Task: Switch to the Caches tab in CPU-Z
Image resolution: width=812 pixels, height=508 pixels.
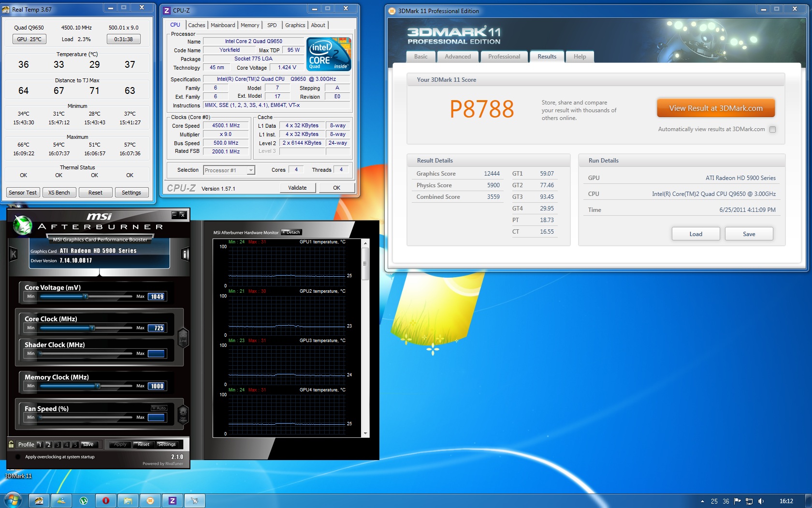Action: (197, 25)
